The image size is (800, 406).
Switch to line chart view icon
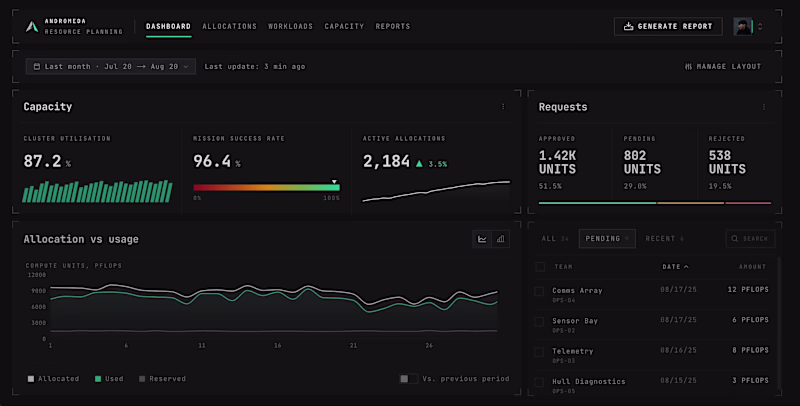coord(482,239)
